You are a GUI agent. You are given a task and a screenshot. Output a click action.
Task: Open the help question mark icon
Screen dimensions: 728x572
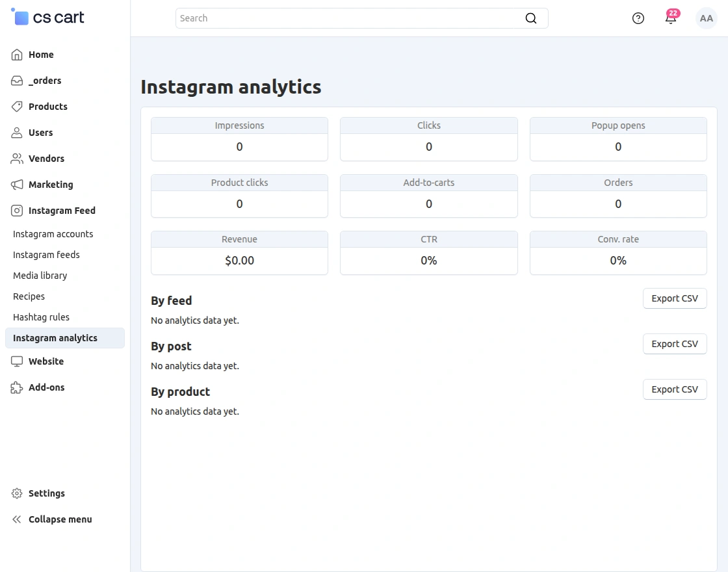click(x=638, y=18)
